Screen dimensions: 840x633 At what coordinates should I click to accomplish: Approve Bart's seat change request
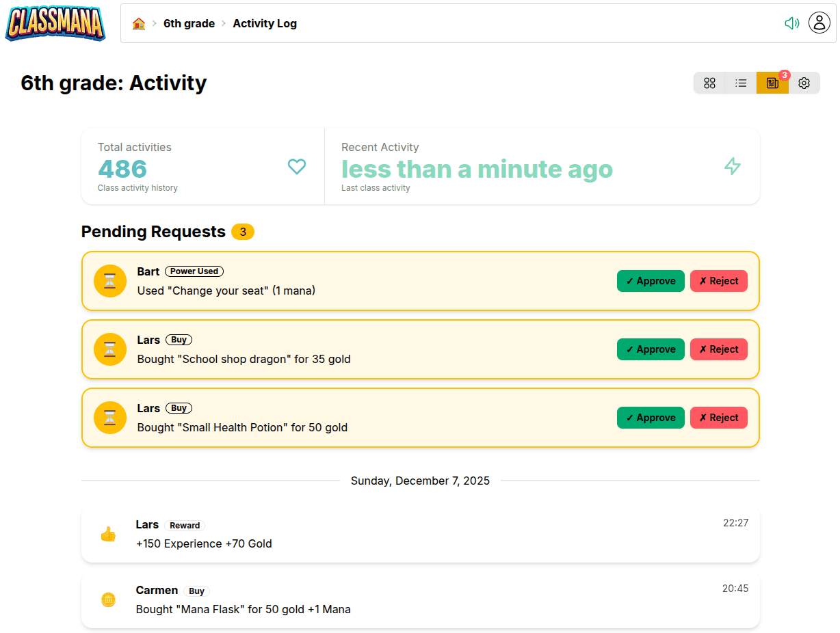point(651,281)
